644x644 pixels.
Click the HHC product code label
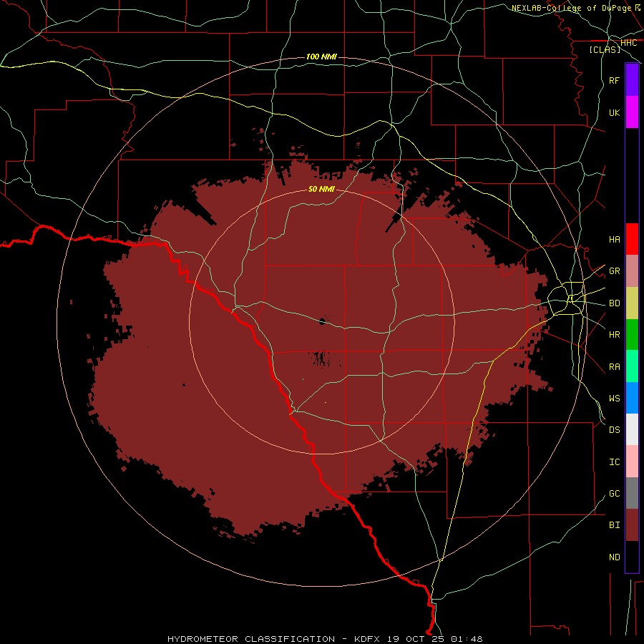click(x=628, y=43)
